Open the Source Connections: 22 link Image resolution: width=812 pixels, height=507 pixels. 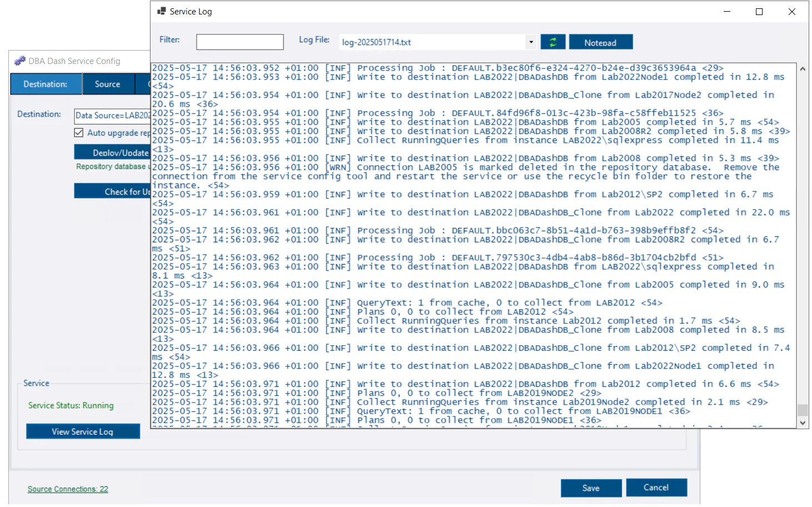[x=67, y=489]
